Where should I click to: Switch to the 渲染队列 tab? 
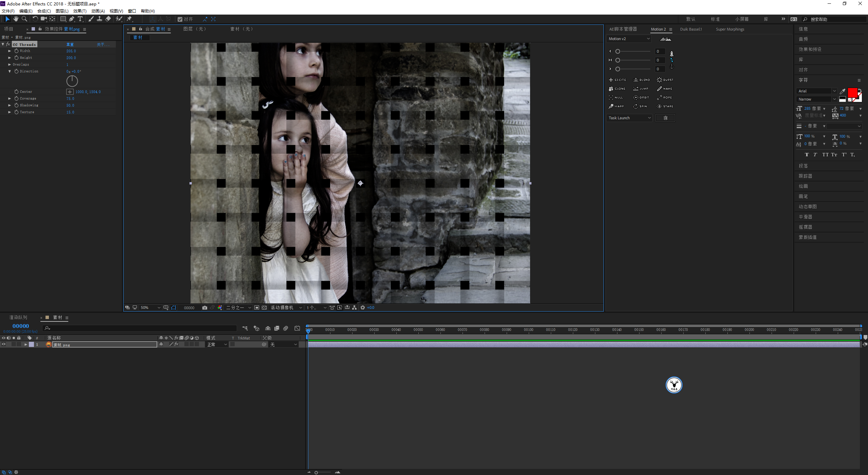(18, 317)
